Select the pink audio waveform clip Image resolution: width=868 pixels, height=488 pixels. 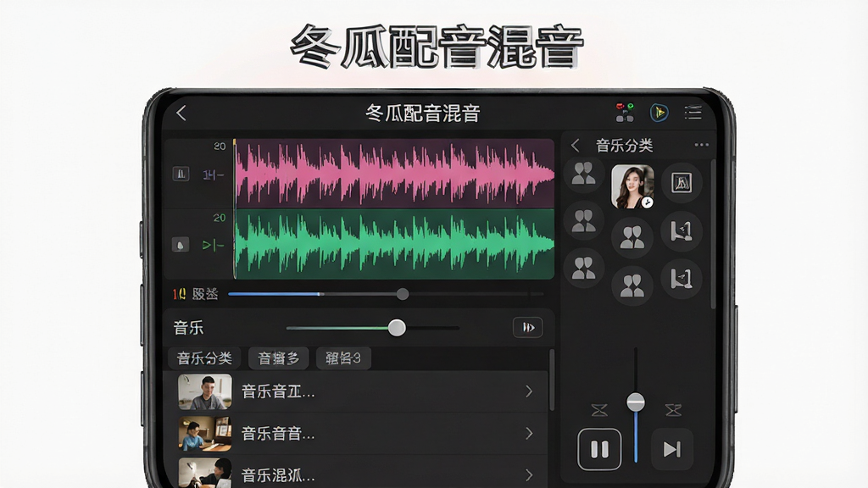tap(395, 173)
